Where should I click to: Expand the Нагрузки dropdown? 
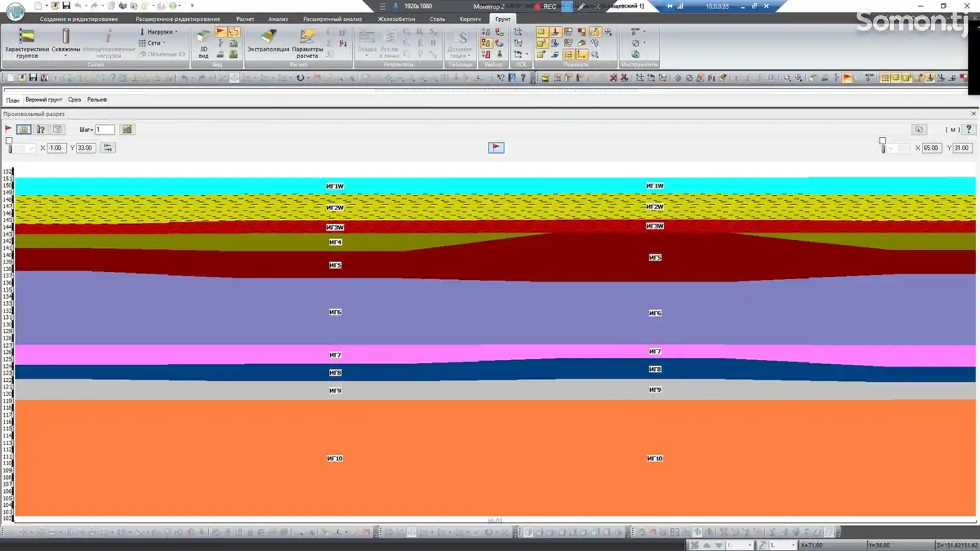(159, 32)
